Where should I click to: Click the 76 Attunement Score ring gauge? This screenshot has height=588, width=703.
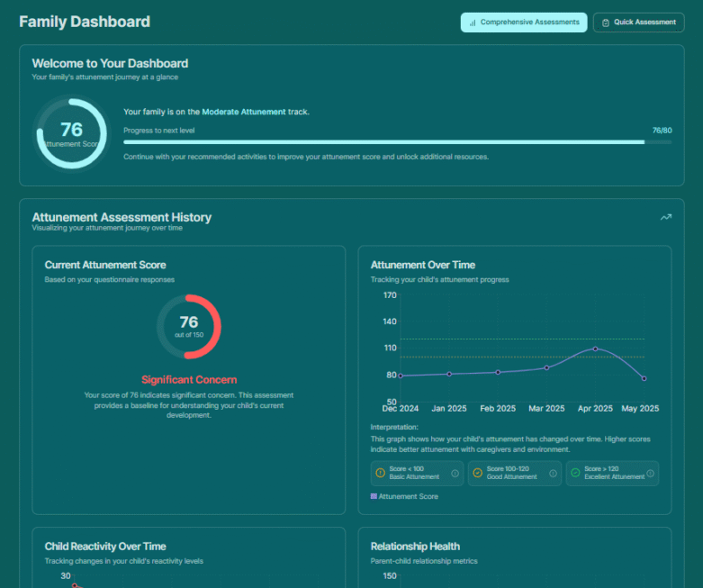72,133
